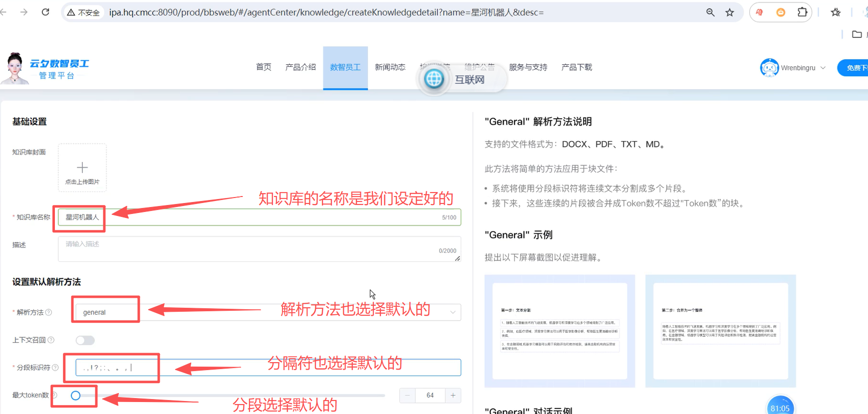Click the 设置默认解析方法 heading

point(46,282)
